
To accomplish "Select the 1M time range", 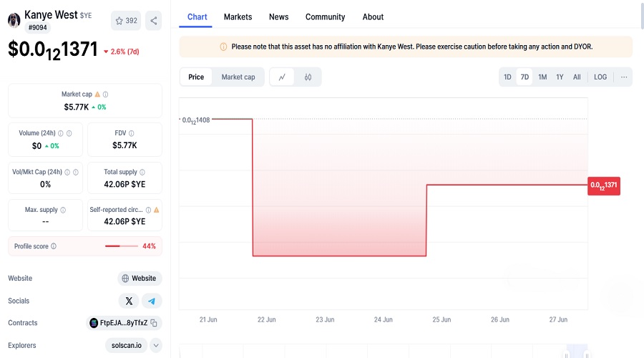I will click(x=542, y=77).
